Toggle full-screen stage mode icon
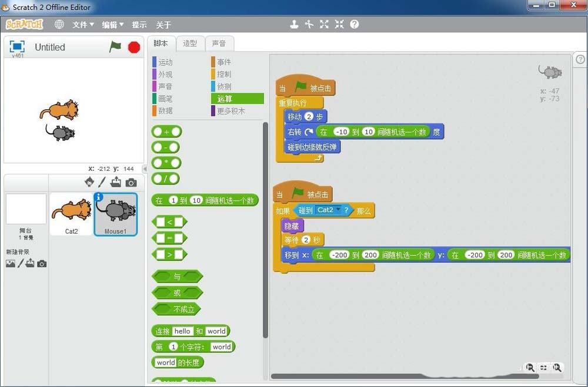 click(17, 46)
